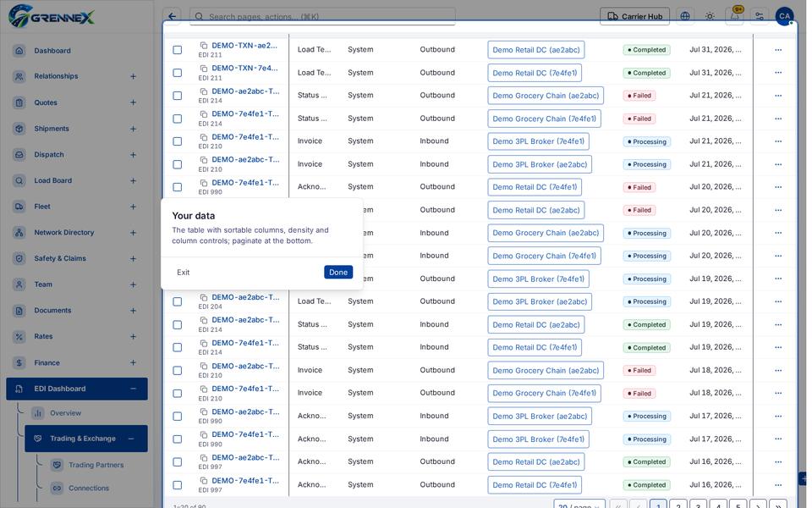Image resolution: width=812 pixels, height=508 pixels.
Task: Toggle the sun theme icon
Action: tap(710, 16)
